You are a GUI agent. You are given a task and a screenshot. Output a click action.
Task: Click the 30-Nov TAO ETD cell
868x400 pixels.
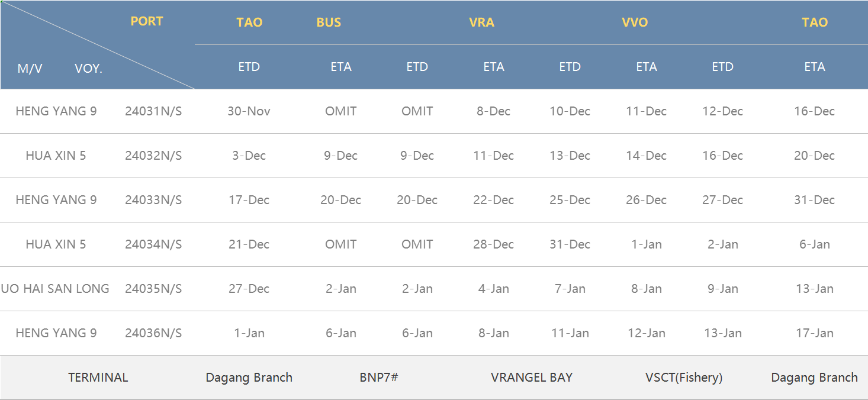pos(249,111)
